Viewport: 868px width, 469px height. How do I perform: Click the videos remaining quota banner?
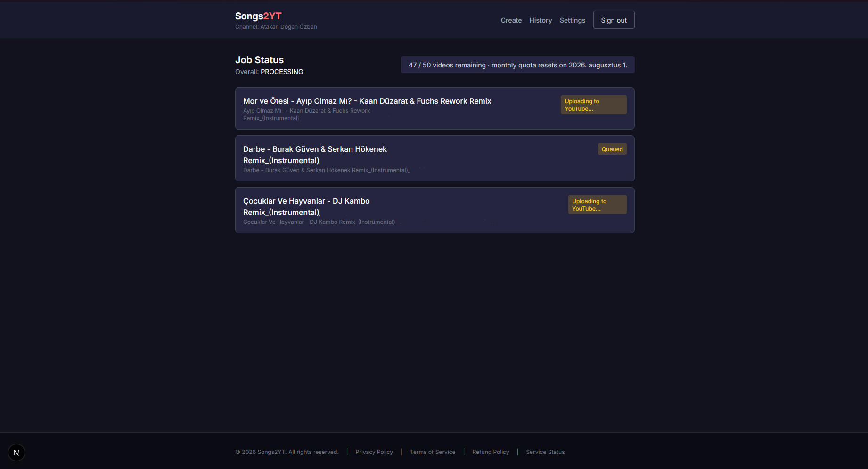(518, 65)
